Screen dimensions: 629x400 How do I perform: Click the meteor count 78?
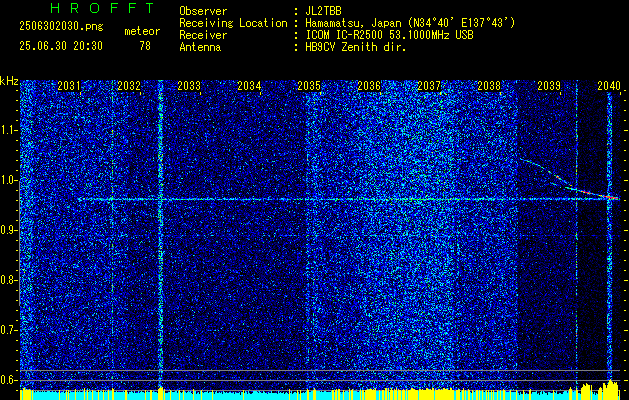[145, 46]
